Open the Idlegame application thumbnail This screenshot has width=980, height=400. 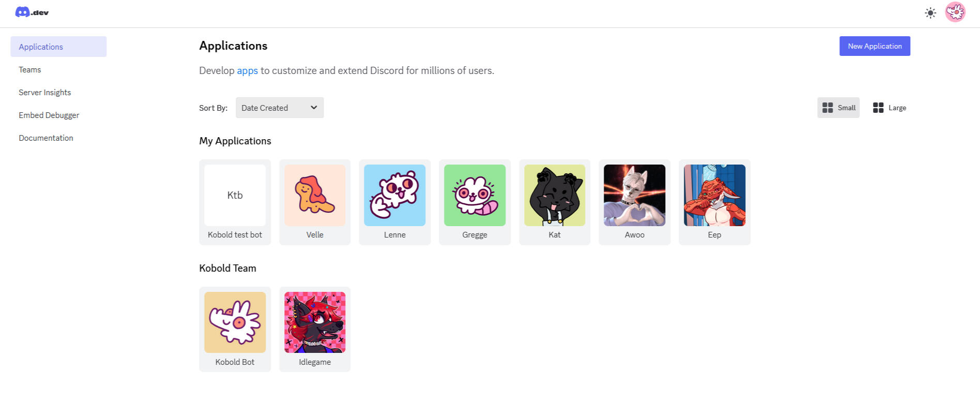point(315,322)
